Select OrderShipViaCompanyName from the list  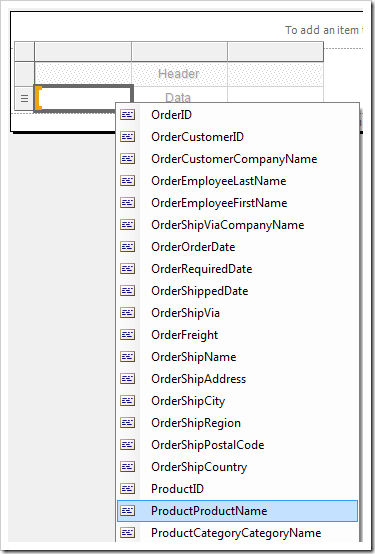pyautogui.click(x=237, y=224)
